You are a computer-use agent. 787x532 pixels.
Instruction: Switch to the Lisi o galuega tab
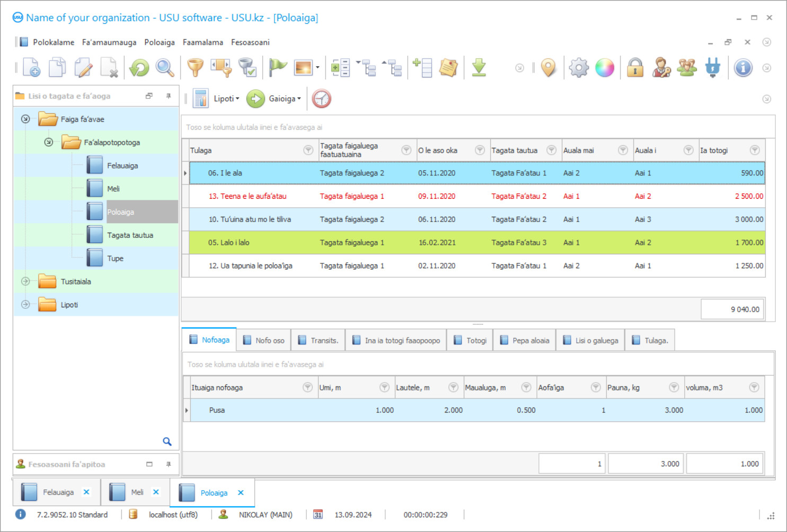(590, 340)
